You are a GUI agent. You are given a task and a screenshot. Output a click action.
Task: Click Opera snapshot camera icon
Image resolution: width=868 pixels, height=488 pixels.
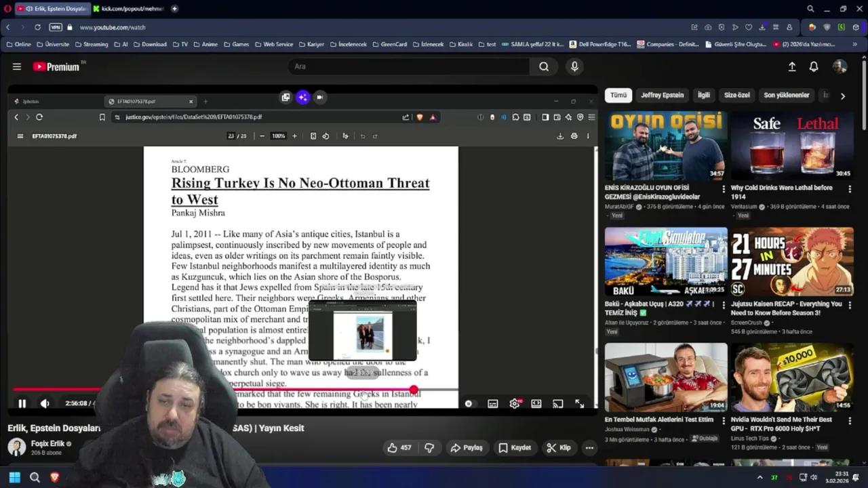[708, 27]
